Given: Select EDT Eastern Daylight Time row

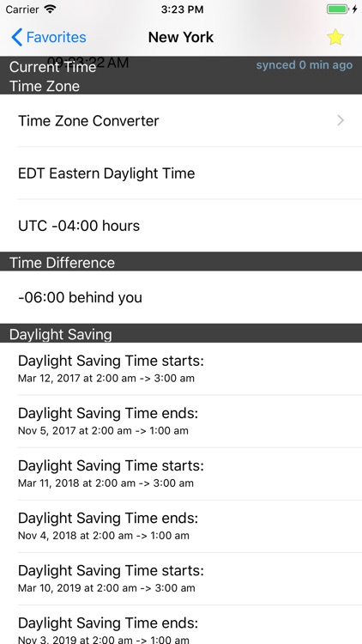Looking at the screenshot, I should [181, 173].
